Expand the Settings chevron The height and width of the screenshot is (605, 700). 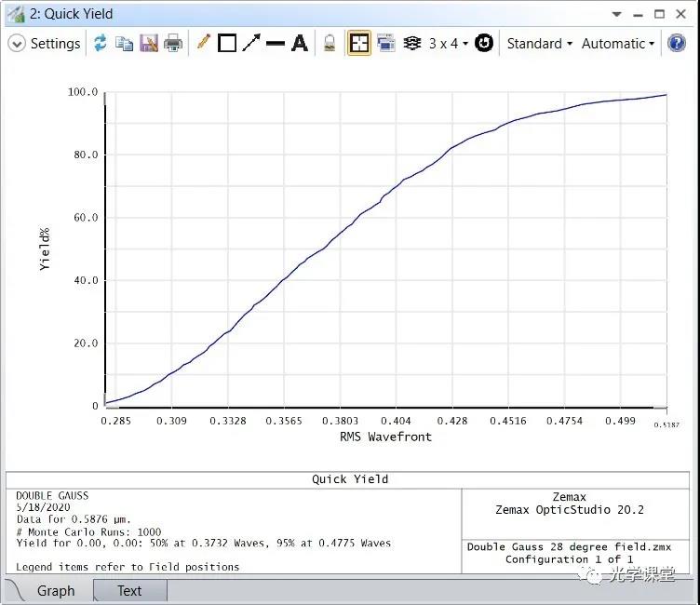[17, 44]
